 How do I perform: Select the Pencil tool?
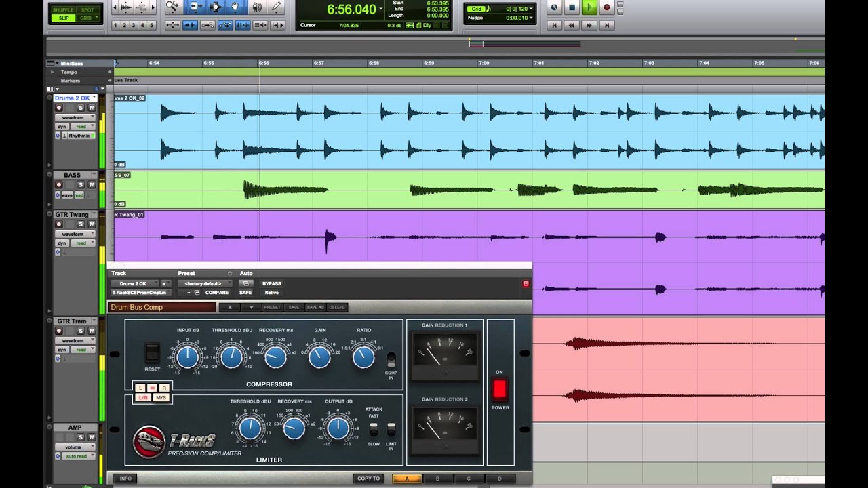(276, 7)
